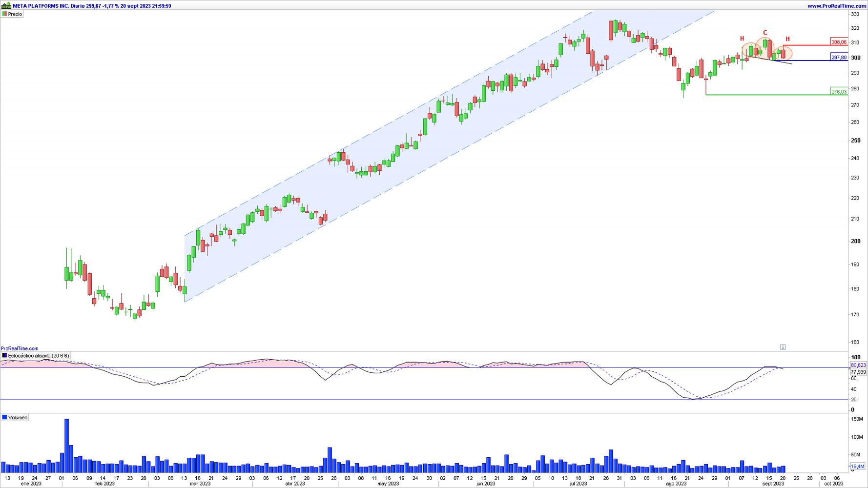This screenshot has height=488, width=868.
Task: Follow the ProRealTime.com link above the stochastic panel
Action: pyautogui.click(x=20, y=348)
